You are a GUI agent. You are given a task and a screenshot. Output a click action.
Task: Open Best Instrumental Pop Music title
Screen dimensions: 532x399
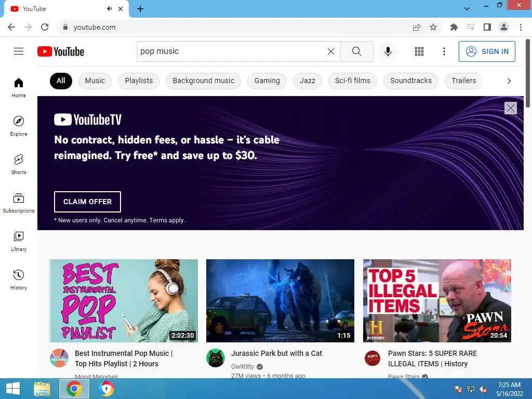point(124,358)
